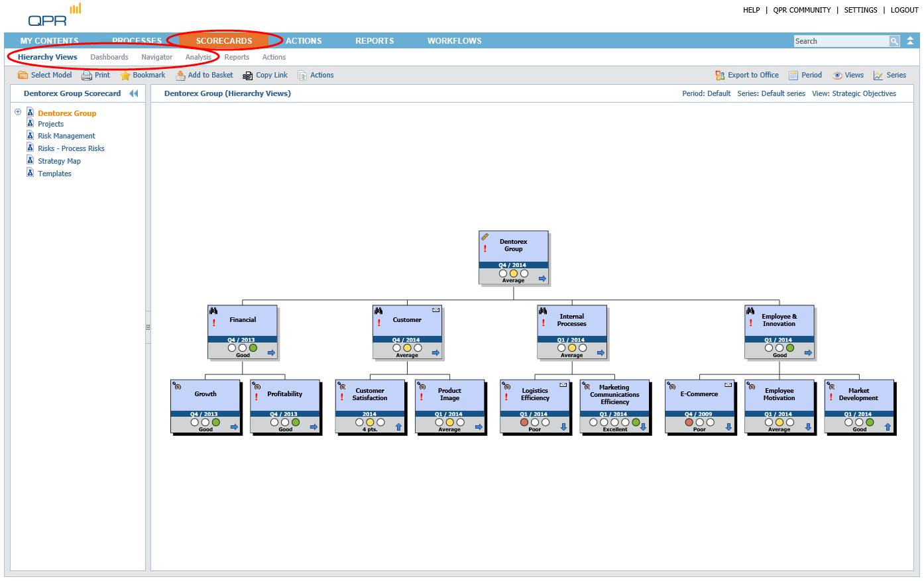924x581 pixels.
Task: Open the WORKFLOWS main menu
Action: [x=454, y=41]
